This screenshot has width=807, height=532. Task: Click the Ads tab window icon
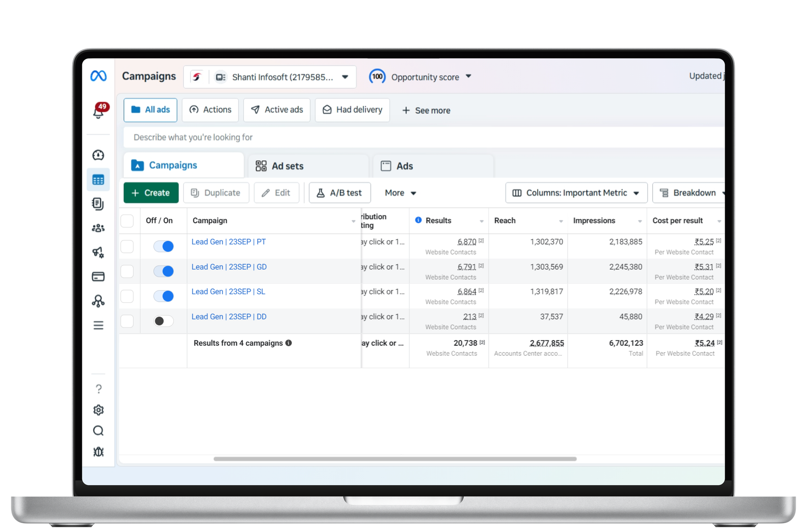pos(386,166)
